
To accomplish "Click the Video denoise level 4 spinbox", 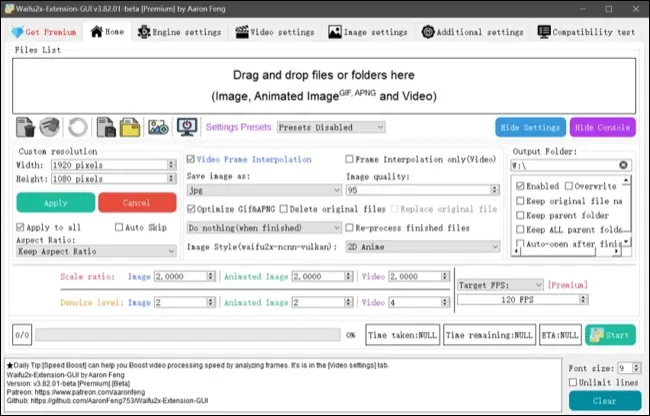I will click(x=419, y=302).
